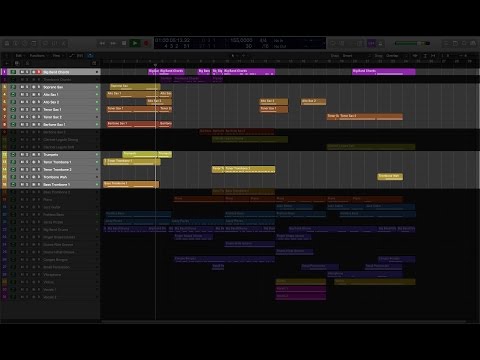Click the Waveform vertical zoom icon
Viewport: 480px width, 360px height.
(415, 56)
